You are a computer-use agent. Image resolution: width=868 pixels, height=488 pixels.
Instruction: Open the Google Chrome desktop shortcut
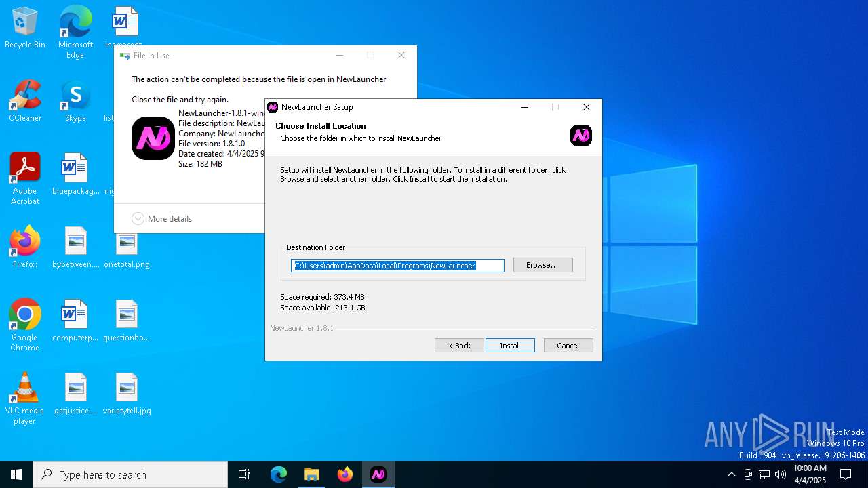25,325
